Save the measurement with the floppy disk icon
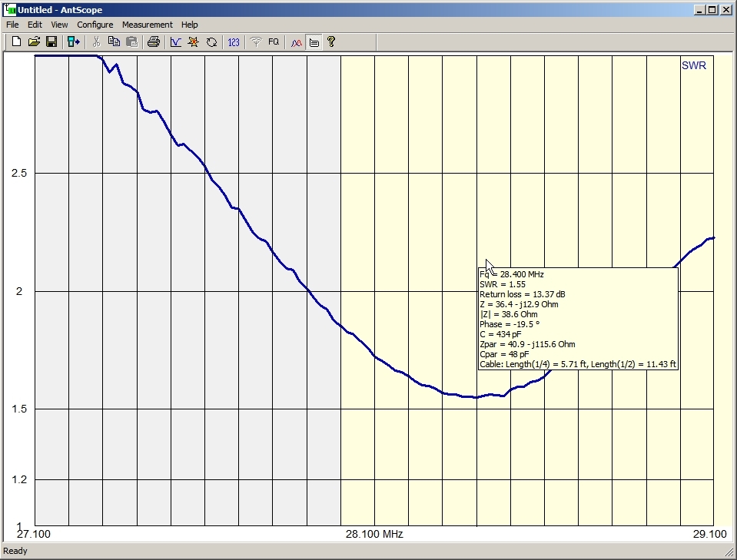The width and height of the screenshot is (737, 560). 51,41
